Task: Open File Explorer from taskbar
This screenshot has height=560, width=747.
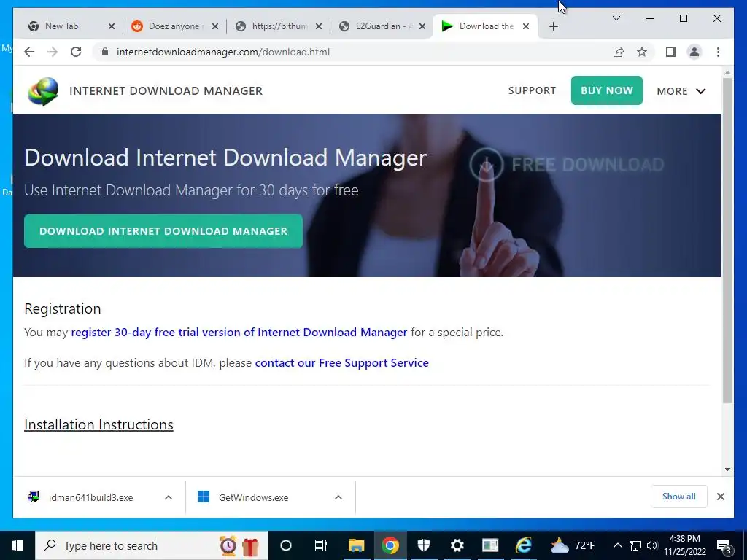Action: tap(356, 545)
